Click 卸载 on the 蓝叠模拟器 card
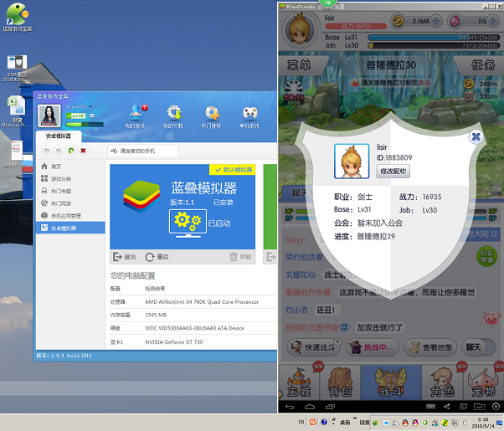504x431 pixels. pos(240,257)
